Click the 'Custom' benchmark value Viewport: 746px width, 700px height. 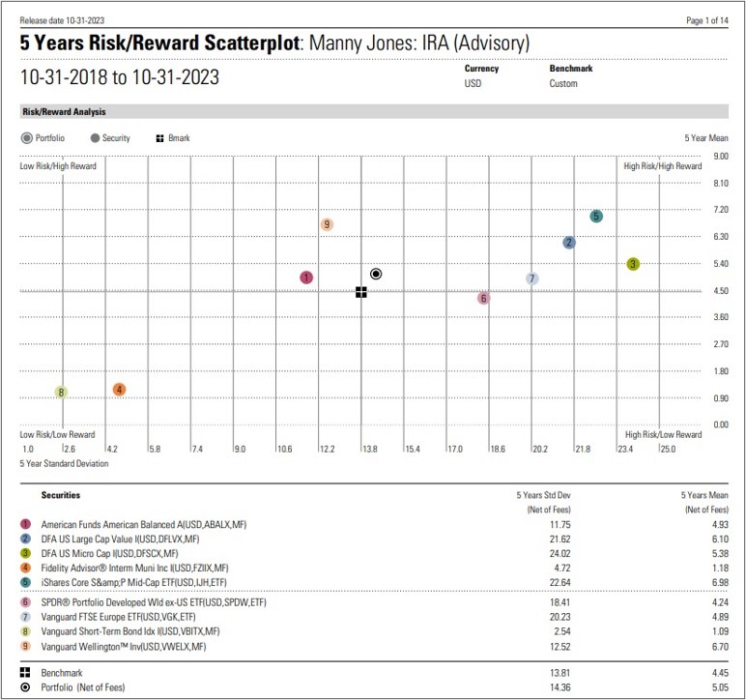coord(563,83)
